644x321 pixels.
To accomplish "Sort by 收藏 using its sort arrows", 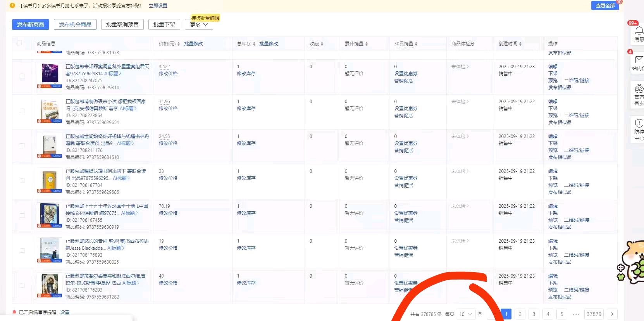I will (x=322, y=44).
